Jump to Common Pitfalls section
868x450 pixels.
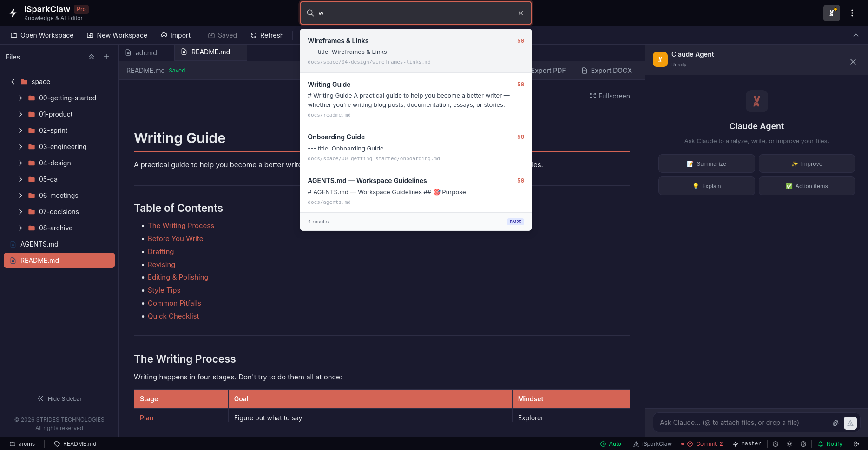coord(174,303)
